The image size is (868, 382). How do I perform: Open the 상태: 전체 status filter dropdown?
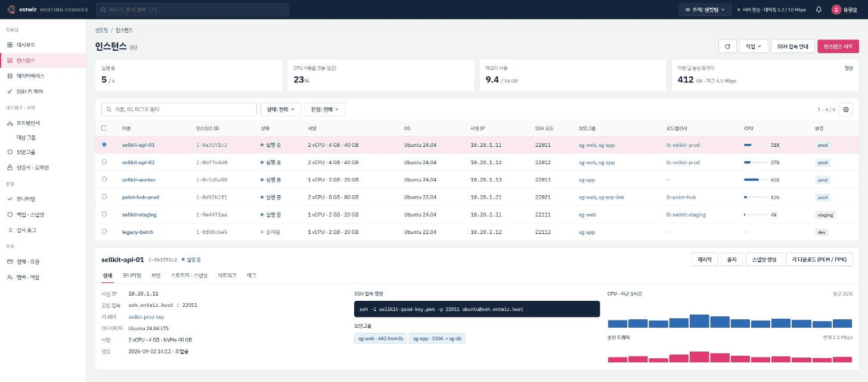281,109
